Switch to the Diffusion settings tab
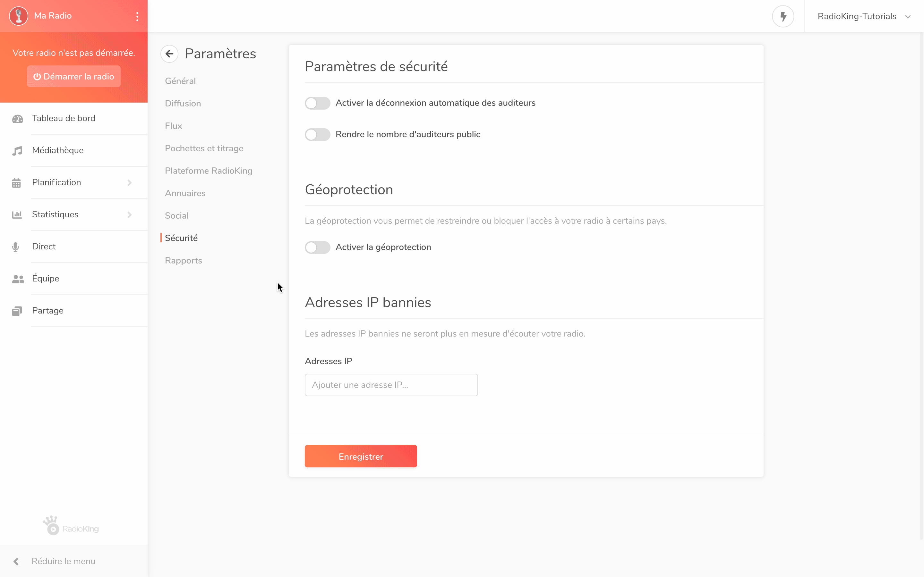The height and width of the screenshot is (577, 924). point(183,104)
